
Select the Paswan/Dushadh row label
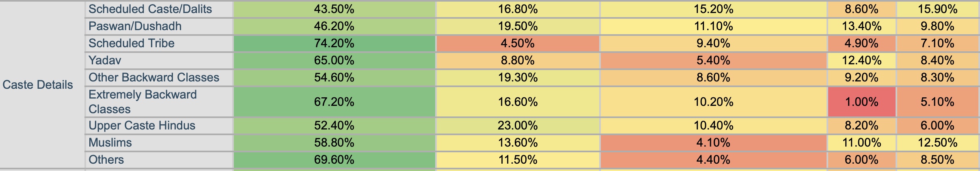pos(135,26)
